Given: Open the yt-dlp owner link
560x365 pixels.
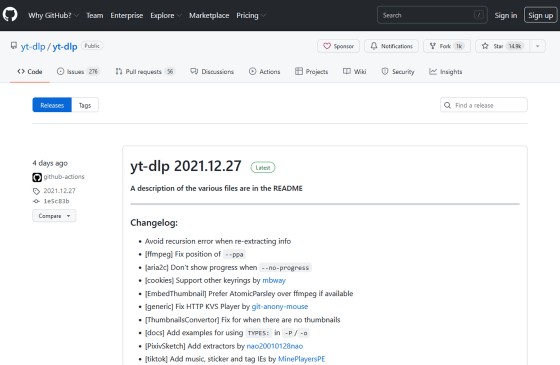Looking at the screenshot, I should (33, 46).
